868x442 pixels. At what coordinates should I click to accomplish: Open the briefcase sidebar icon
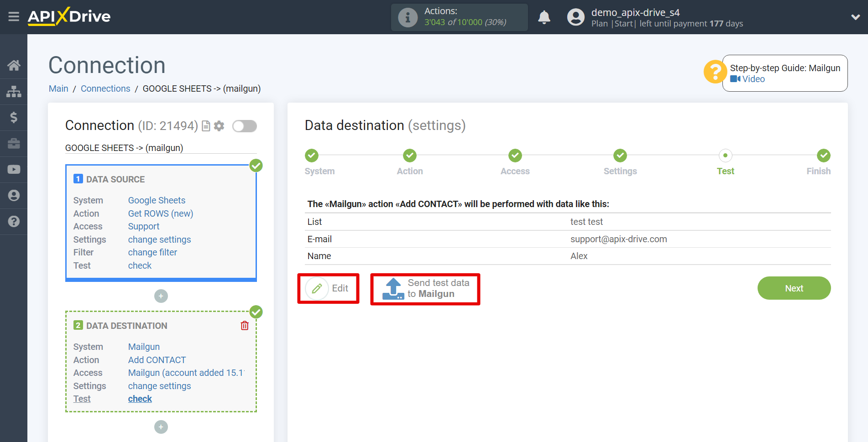pyautogui.click(x=14, y=143)
